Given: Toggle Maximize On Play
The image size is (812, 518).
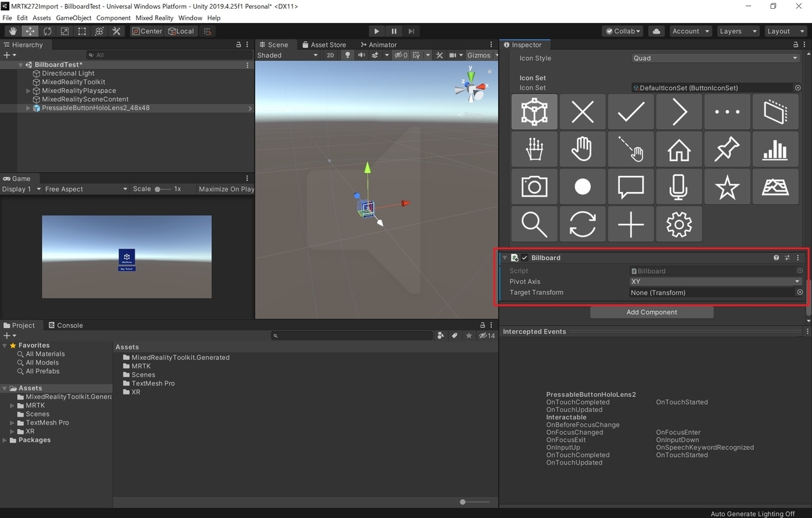Looking at the screenshot, I should [x=226, y=189].
